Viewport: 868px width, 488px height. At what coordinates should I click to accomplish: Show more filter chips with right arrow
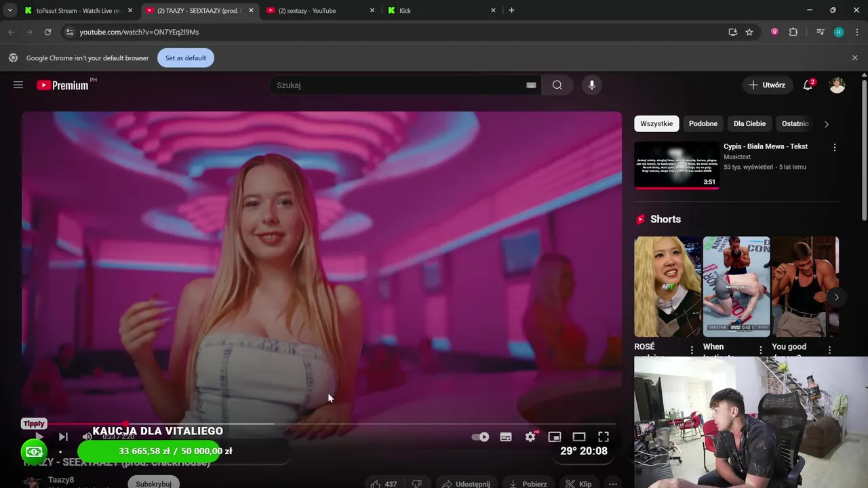coord(826,124)
